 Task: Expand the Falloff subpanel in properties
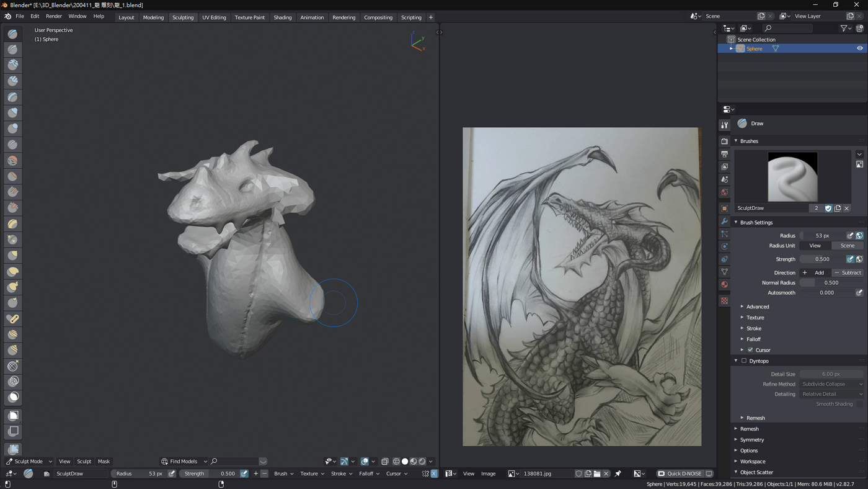[x=753, y=339]
